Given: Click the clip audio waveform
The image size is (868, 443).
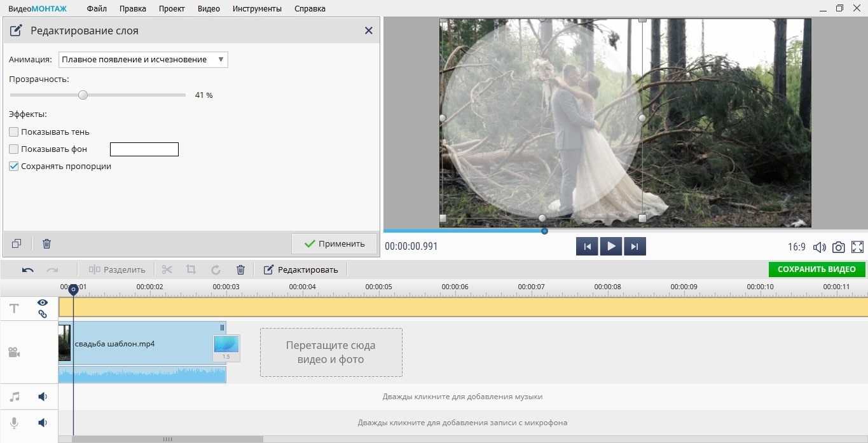Looking at the screenshot, I should (x=142, y=374).
